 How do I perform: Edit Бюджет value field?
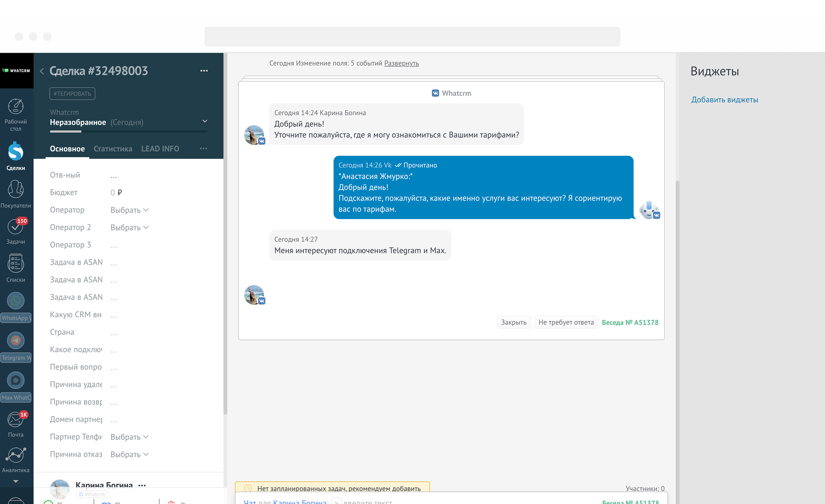point(116,192)
